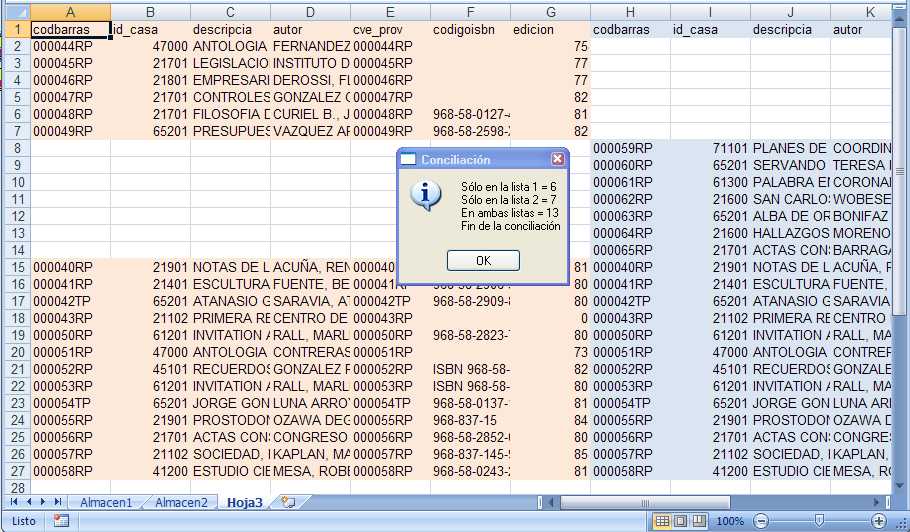Click the Listo status bar text

(x=23, y=521)
